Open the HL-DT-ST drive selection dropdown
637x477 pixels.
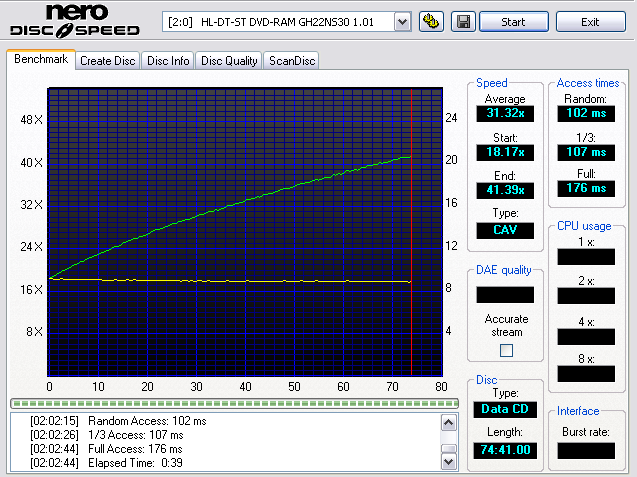[x=287, y=21]
